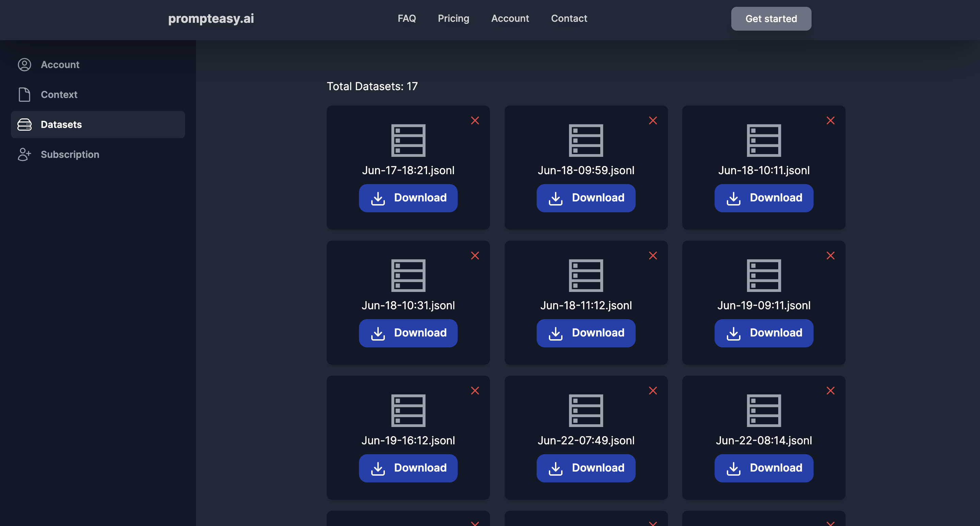Delete the Jun-18-11:12.jsonl dataset

[x=653, y=256]
